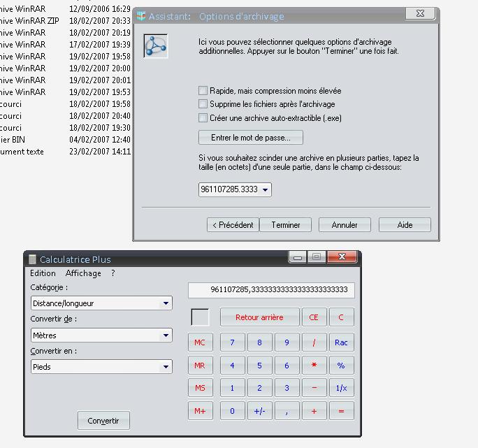Click the Convertir button
The width and height of the screenshot is (478, 448).
click(103, 421)
